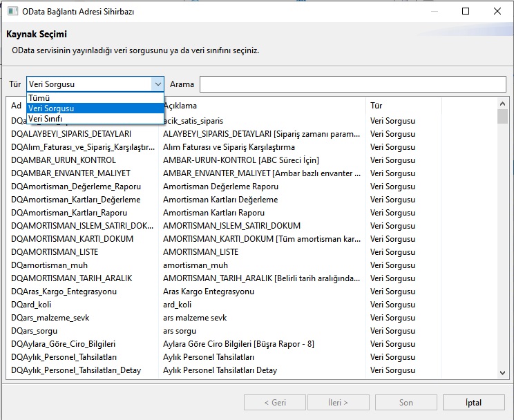This screenshot has width=514, height=420.
Task: Click the scrollbar up arrow
Action: click(502, 104)
